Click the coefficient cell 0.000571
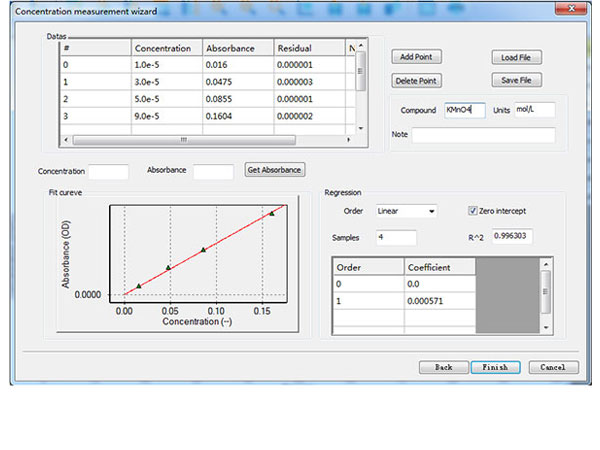 coord(439,301)
